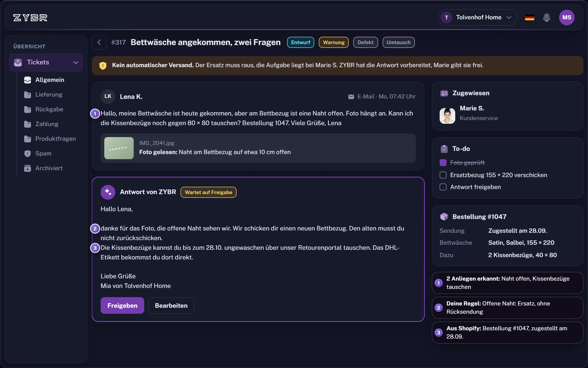This screenshot has width=588, height=368.
Task: Click the Allgemein inbox icon
Action: [x=28, y=80]
